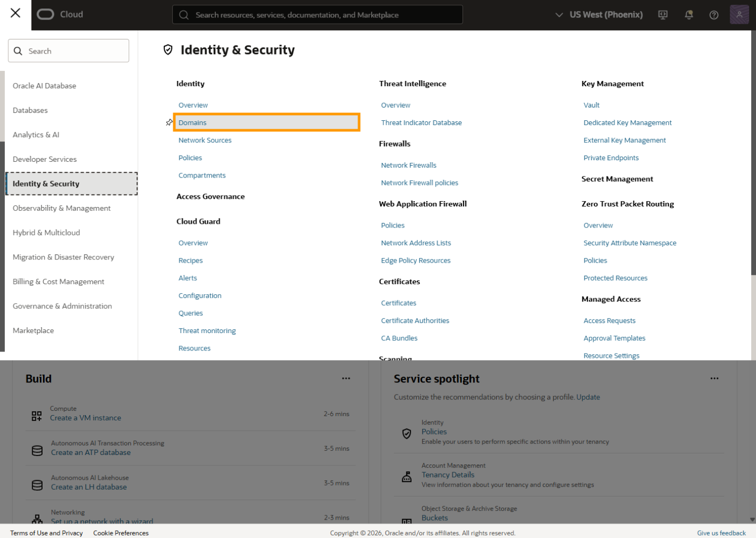Select Observability & Management in the sidebar
The height and width of the screenshot is (538, 756).
click(62, 209)
